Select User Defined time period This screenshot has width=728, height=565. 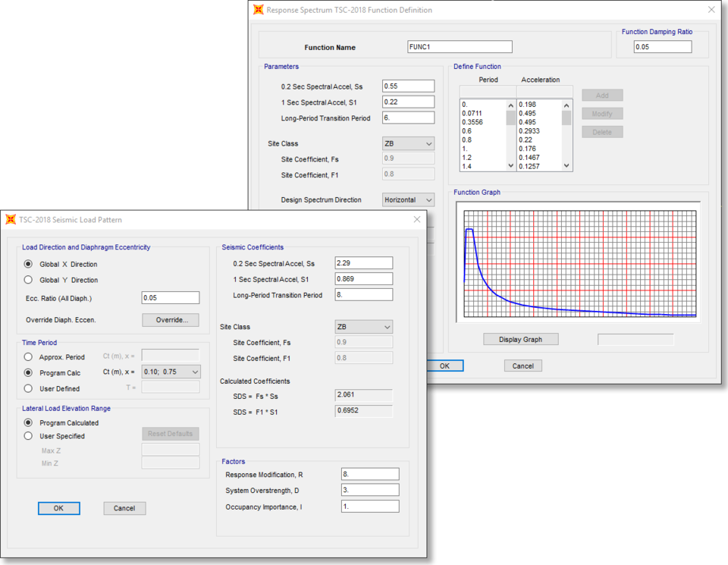pos(29,389)
